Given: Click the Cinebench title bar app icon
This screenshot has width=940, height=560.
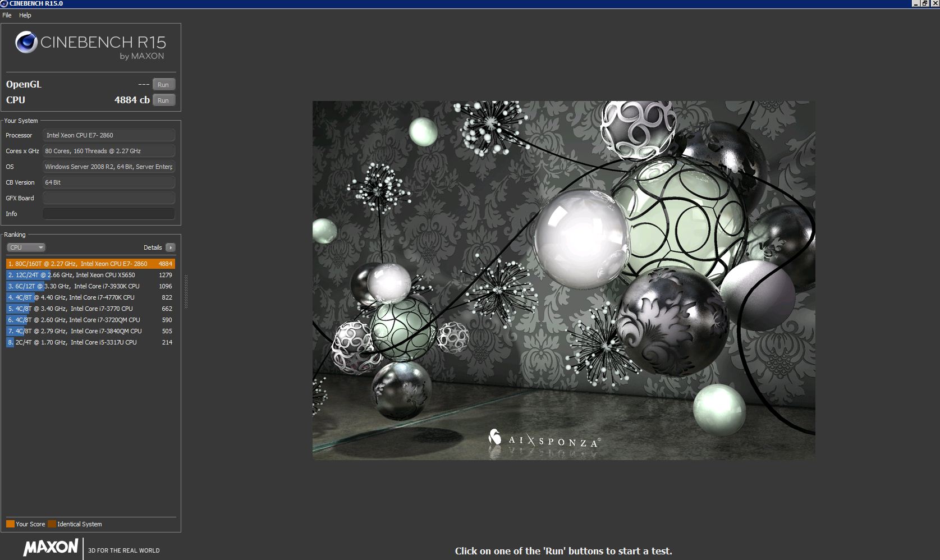Looking at the screenshot, I should point(4,3).
